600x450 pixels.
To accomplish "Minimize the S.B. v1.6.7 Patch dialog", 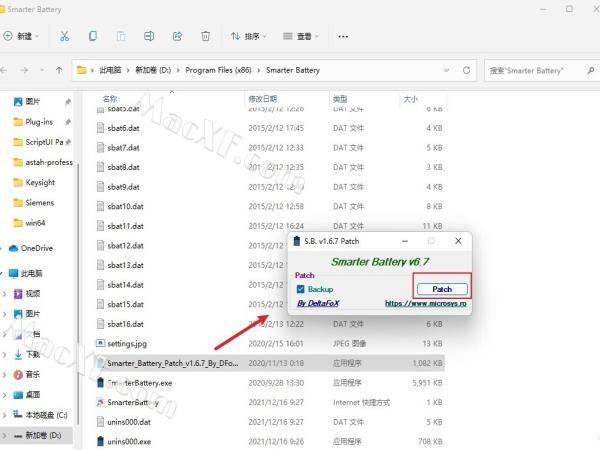I will point(405,241).
